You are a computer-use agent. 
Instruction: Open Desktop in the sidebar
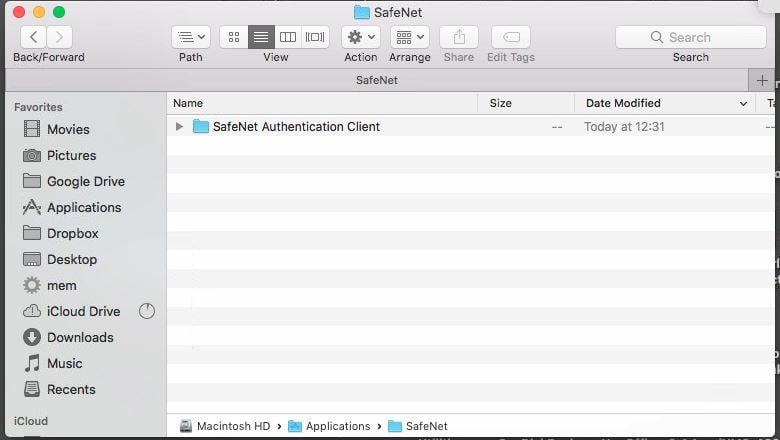(x=60, y=260)
